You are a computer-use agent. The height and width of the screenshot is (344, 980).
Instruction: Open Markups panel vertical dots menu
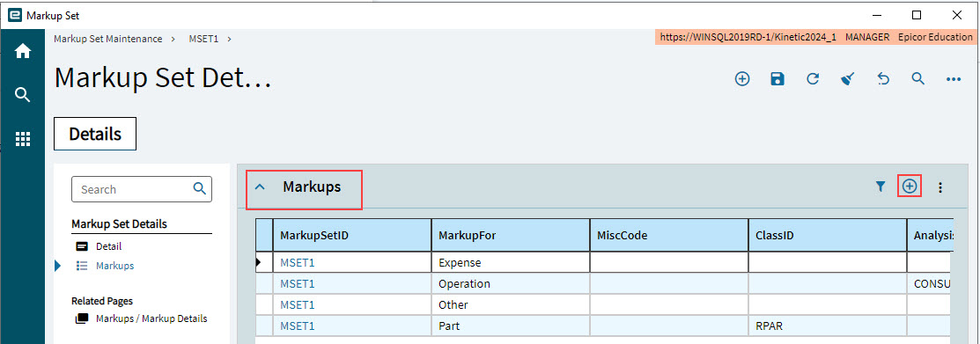pos(940,187)
